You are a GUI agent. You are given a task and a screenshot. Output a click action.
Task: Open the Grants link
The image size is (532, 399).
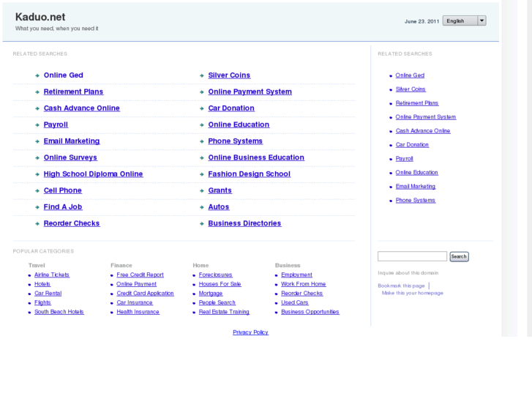point(220,190)
